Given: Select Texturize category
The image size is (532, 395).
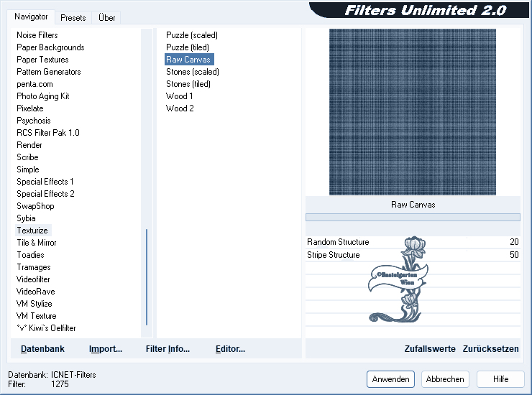Looking at the screenshot, I should click(32, 231).
